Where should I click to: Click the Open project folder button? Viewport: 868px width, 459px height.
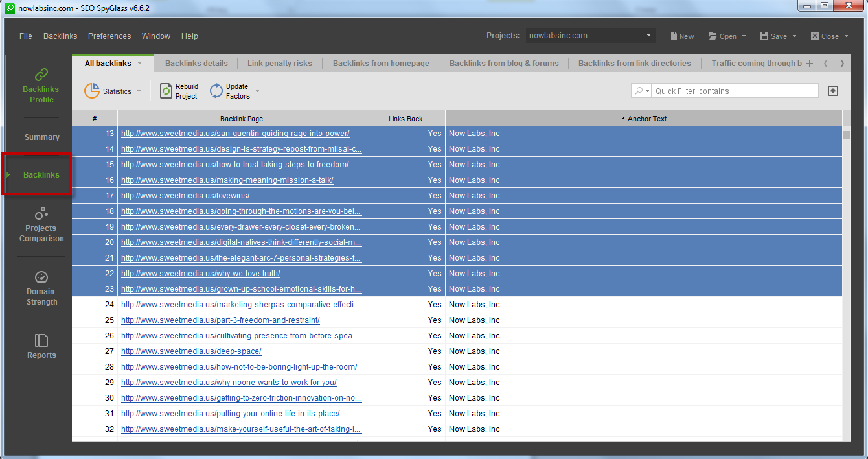[x=723, y=36]
